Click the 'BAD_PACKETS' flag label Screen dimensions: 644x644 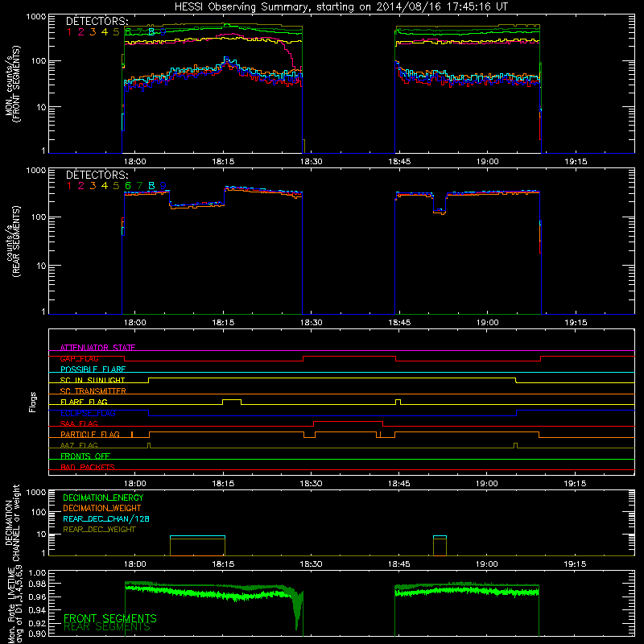[x=88, y=467]
